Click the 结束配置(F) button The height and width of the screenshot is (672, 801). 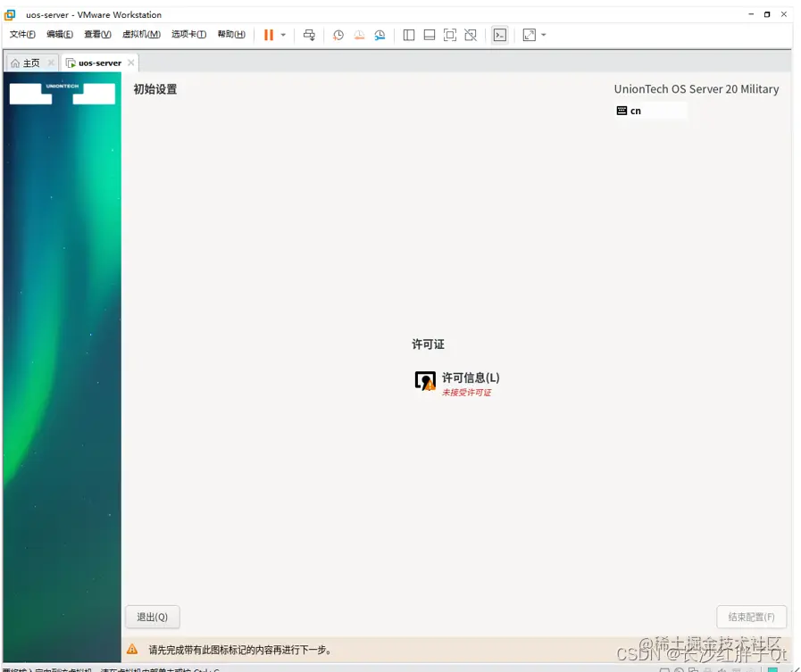[x=751, y=617]
